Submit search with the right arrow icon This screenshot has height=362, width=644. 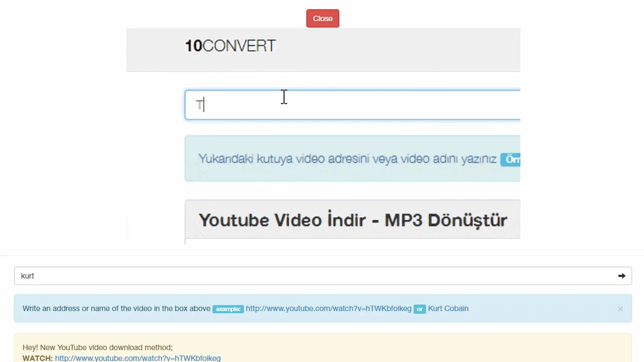point(621,276)
